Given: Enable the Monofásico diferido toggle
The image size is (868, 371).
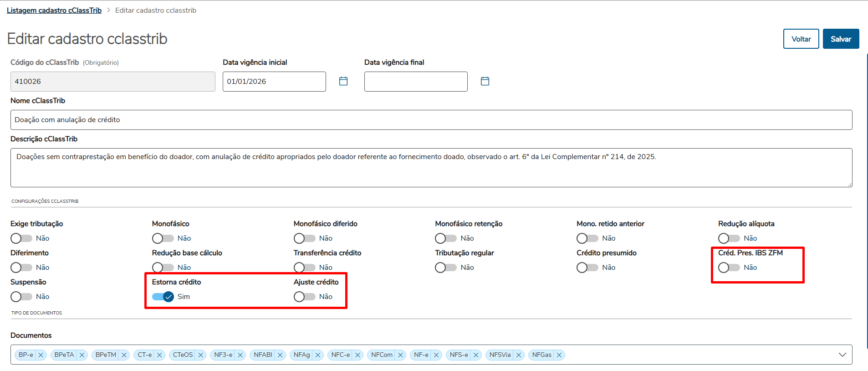Looking at the screenshot, I should pos(304,238).
